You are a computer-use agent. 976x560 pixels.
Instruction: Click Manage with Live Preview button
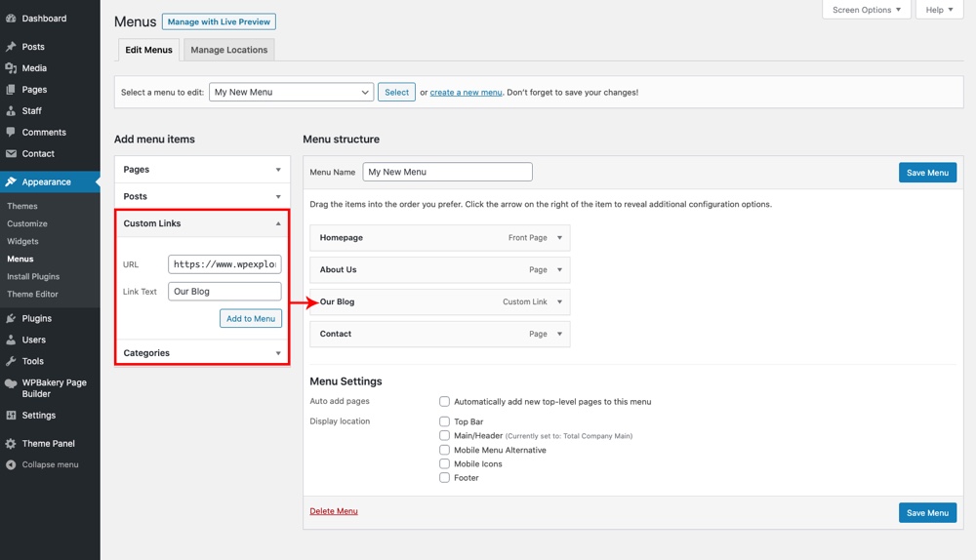pyautogui.click(x=219, y=21)
